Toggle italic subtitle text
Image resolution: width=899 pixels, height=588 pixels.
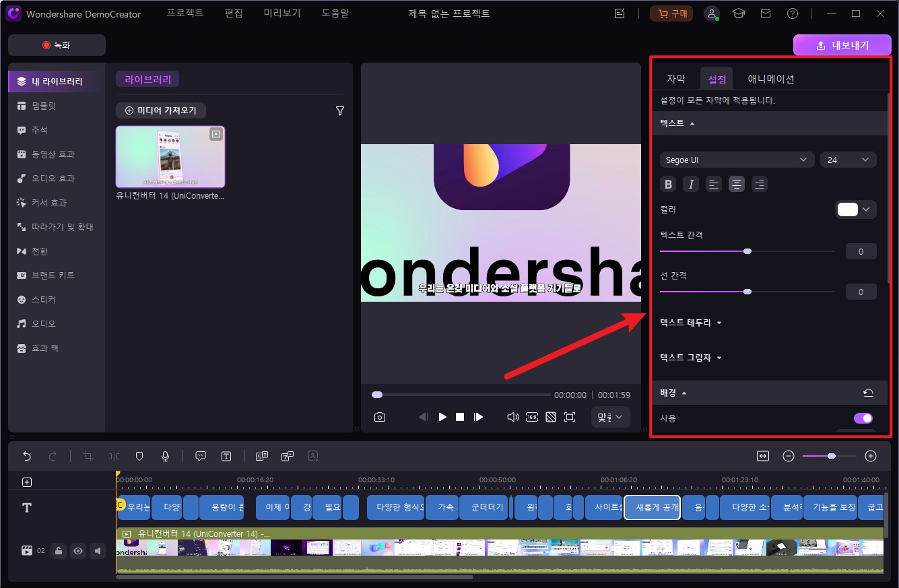[691, 184]
